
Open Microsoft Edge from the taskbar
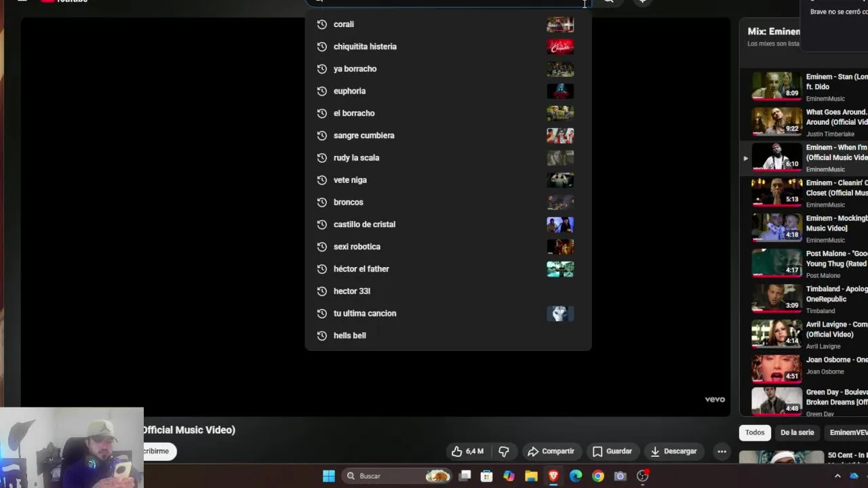click(576, 476)
